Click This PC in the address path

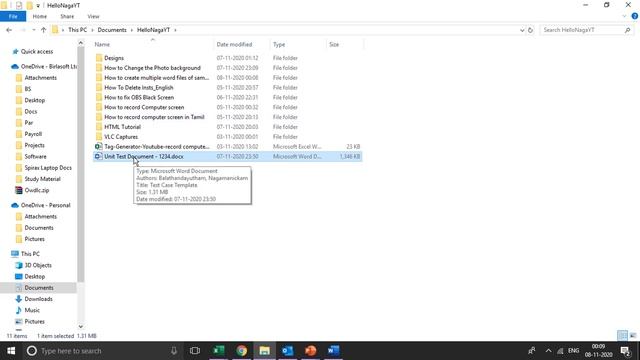pos(77,30)
